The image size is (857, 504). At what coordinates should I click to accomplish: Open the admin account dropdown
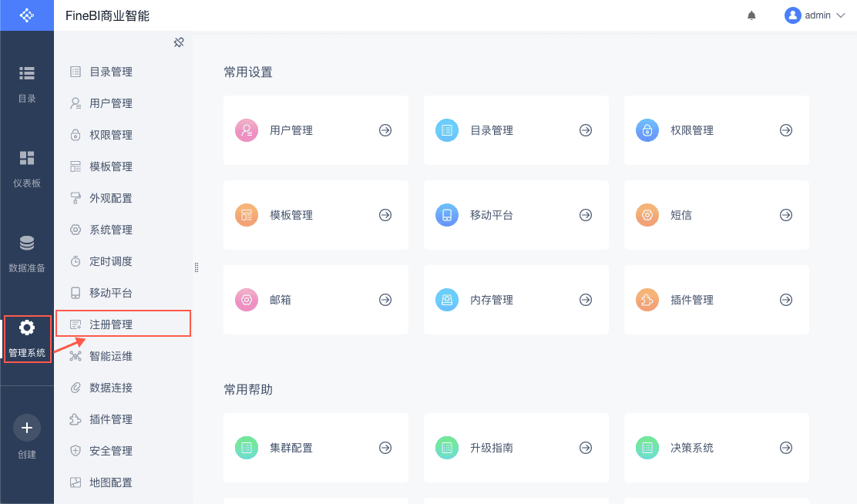tap(815, 15)
